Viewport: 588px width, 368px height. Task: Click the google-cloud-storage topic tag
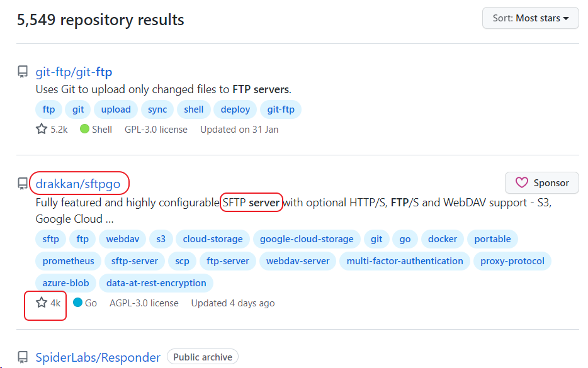tap(307, 239)
